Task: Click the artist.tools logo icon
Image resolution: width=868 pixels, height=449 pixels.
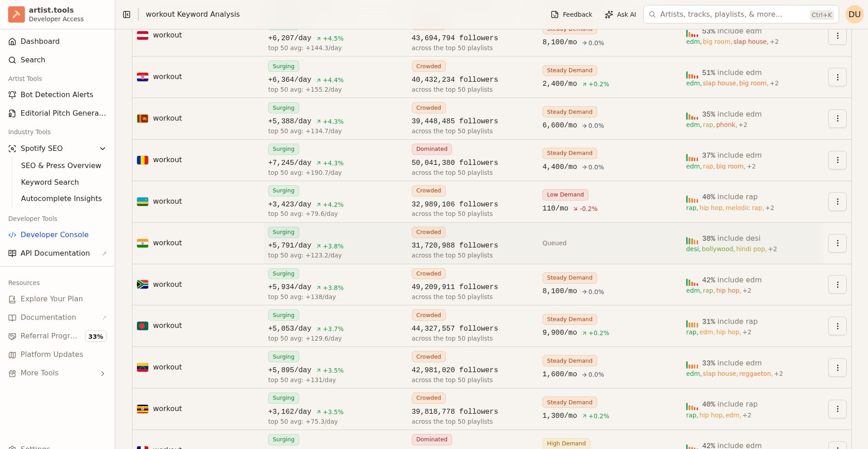Action: [x=16, y=14]
